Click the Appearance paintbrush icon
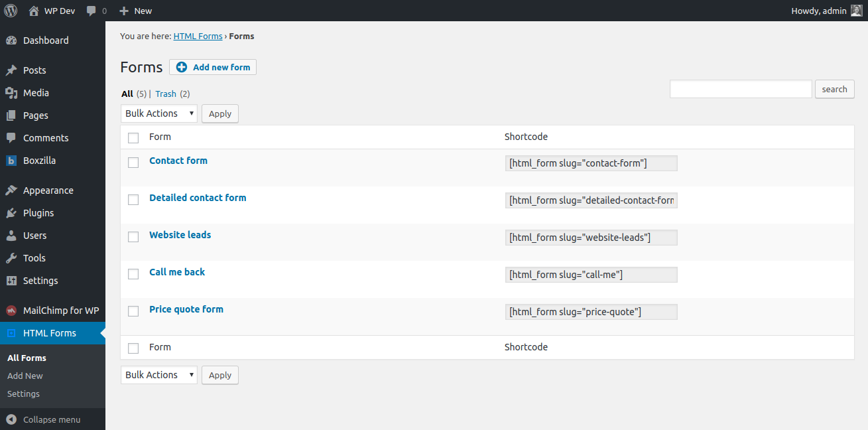The height and width of the screenshot is (430, 868). [11, 190]
